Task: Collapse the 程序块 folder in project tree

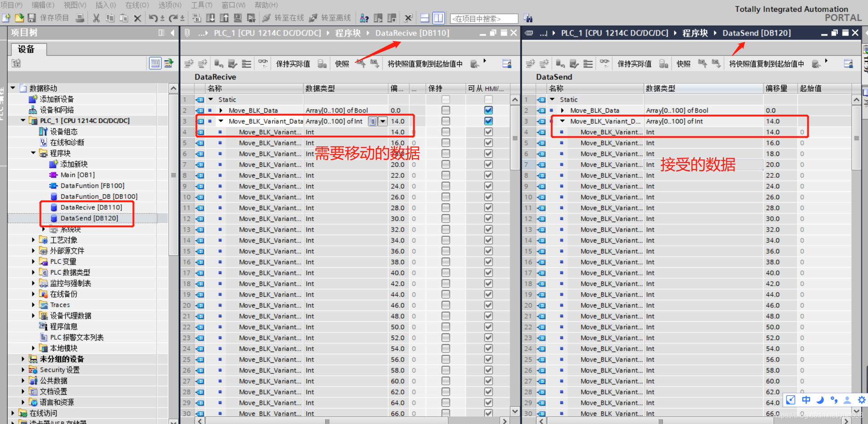Action: coord(33,153)
